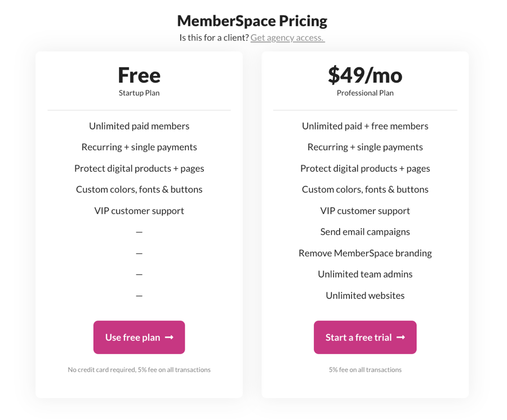
Task: Click 'Unlimited team admins' feature text
Action: coord(365,274)
